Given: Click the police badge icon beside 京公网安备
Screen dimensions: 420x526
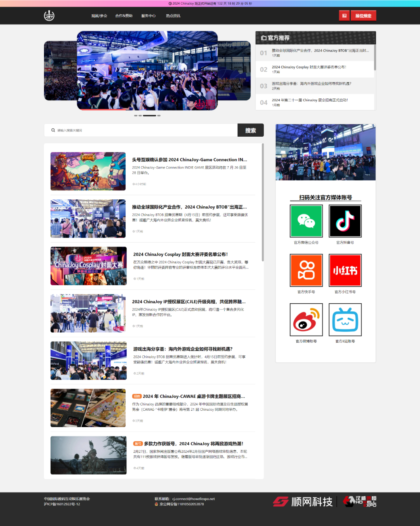Looking at the screenshot, I should pyautogui.click(x=156, y=504).
